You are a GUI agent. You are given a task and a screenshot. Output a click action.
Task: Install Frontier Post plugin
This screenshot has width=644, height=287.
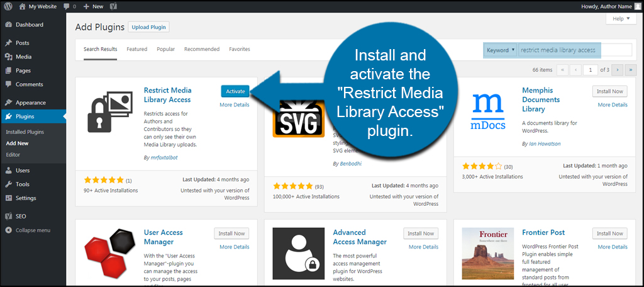click(x=610, y=233)
